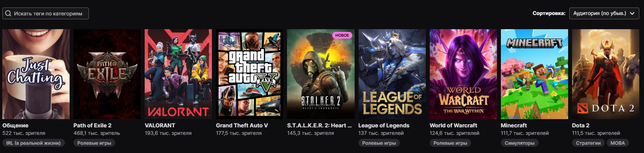This screenshot has width=644, height=153.
Task: Focus the tag search field
Action: coord(46,13)
